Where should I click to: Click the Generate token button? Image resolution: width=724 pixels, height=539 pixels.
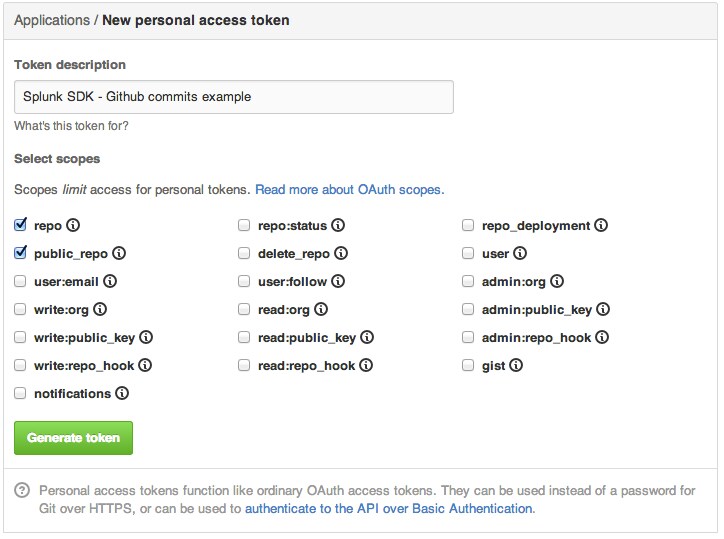(x=73, y=438)
